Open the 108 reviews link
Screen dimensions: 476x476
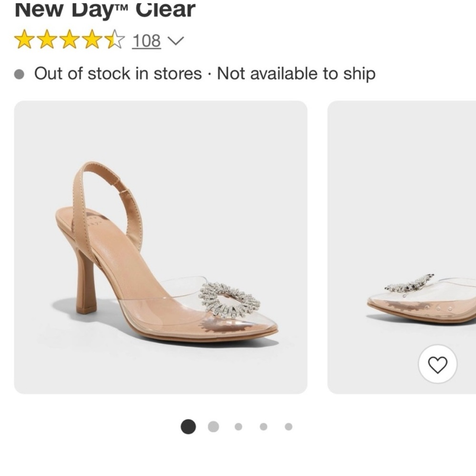coord(146,41)
